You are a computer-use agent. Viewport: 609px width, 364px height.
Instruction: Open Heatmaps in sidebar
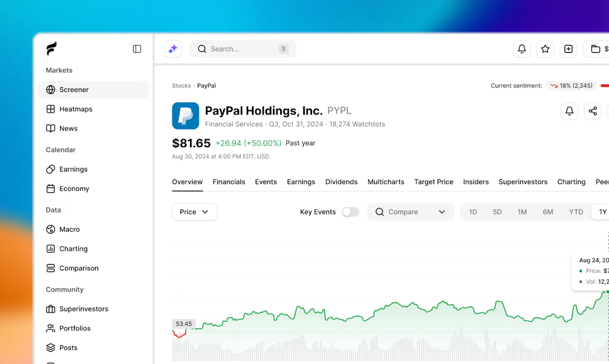(x=93, y=109)
